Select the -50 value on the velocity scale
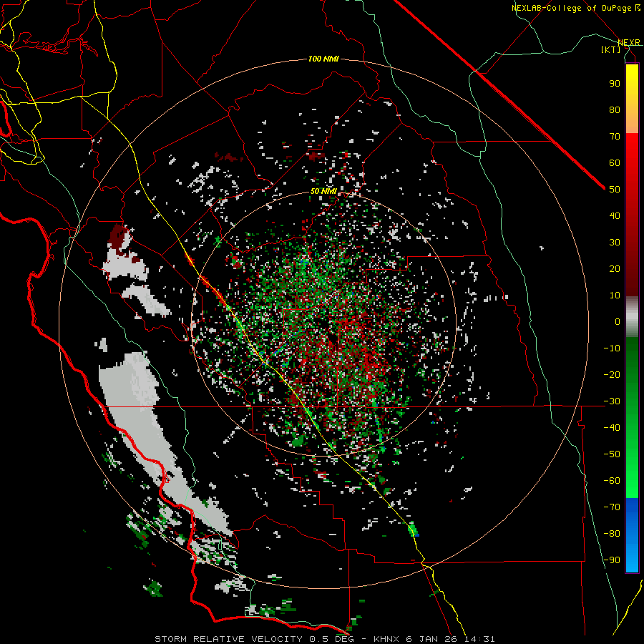Viewport: 644px width, 644px height. point(612,454)
